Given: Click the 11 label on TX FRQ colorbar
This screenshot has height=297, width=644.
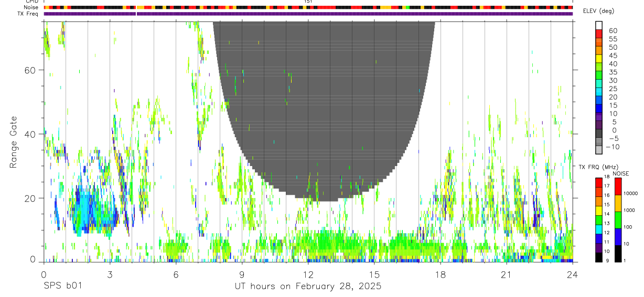Looking at the screenshot, I should point(607,243).
